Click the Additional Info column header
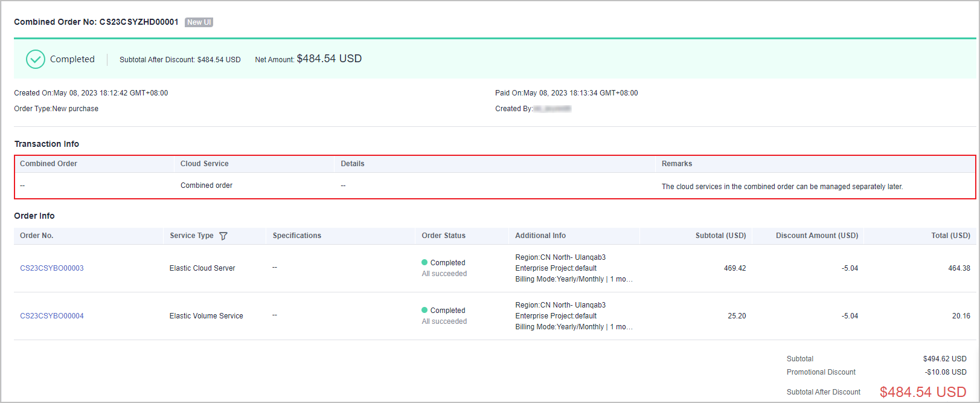The image size is (980, 403). point(540,236)
